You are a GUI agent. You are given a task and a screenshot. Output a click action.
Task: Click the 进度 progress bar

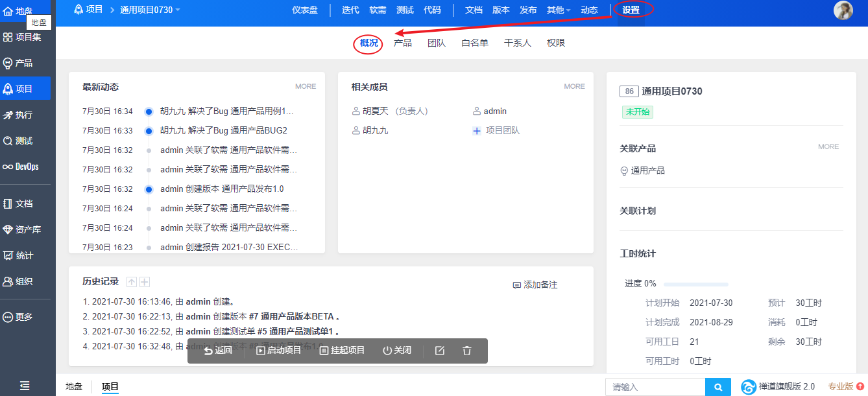coord(695,284)
